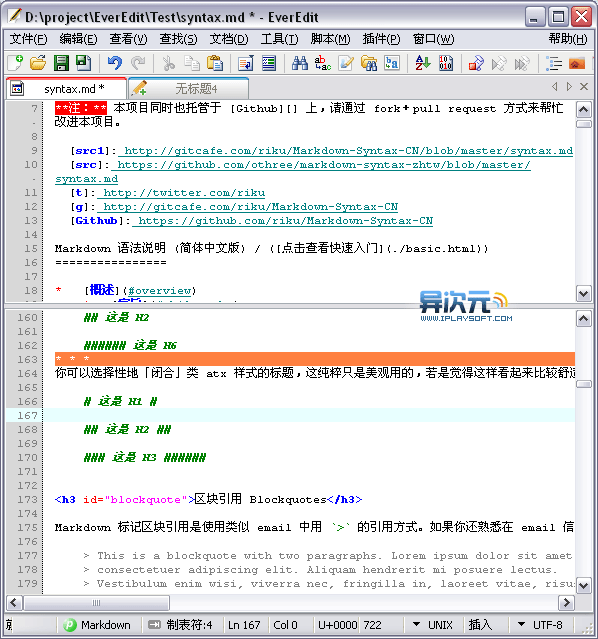Save the current document
Screen dimensions: 598x639
point(61,63)
